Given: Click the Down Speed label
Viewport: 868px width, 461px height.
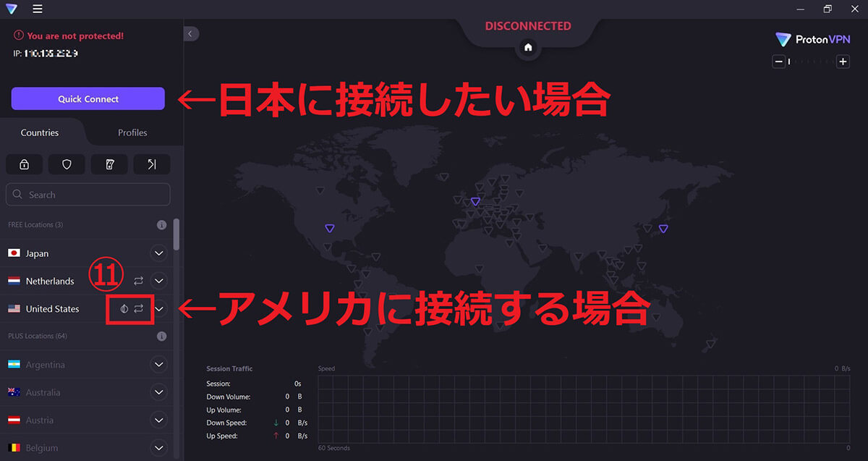Looking at the screenshot, I should point(226,423).
